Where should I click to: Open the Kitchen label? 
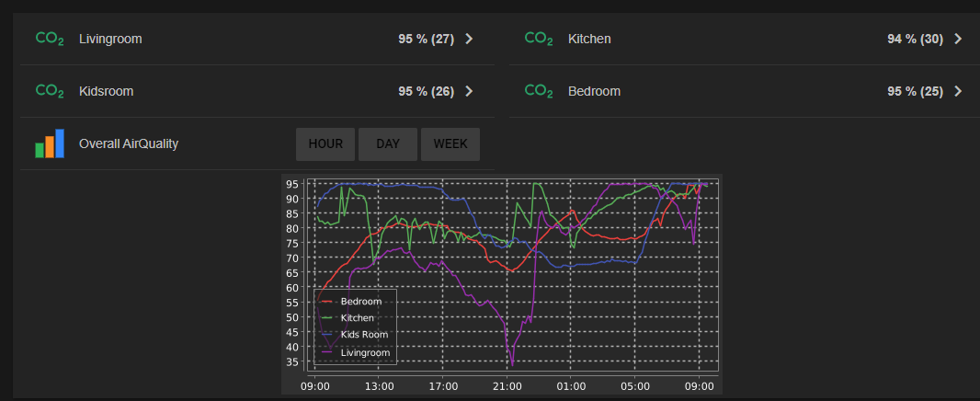(x=589, y=39)
